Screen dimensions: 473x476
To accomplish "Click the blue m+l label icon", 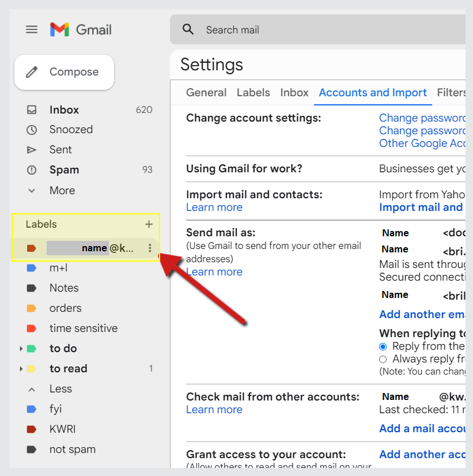I will (x=32, y=268).
